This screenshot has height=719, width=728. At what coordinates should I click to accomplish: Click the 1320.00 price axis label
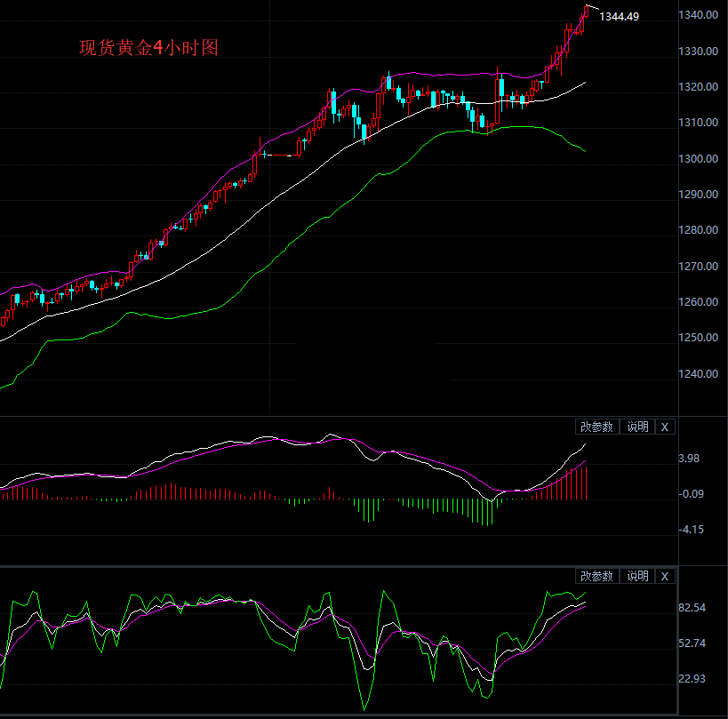click(699, 87)
